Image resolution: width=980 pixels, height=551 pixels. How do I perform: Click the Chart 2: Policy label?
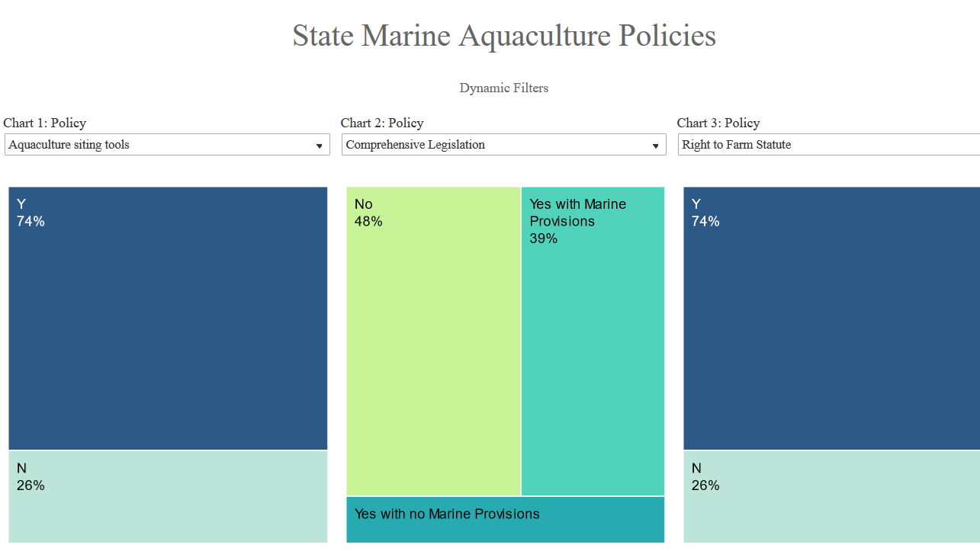pos(382,123)
